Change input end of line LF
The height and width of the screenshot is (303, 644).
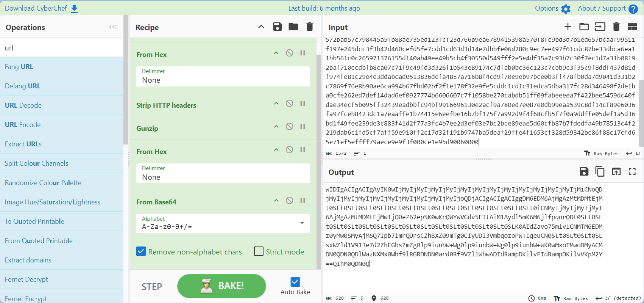tap(633, 153)
